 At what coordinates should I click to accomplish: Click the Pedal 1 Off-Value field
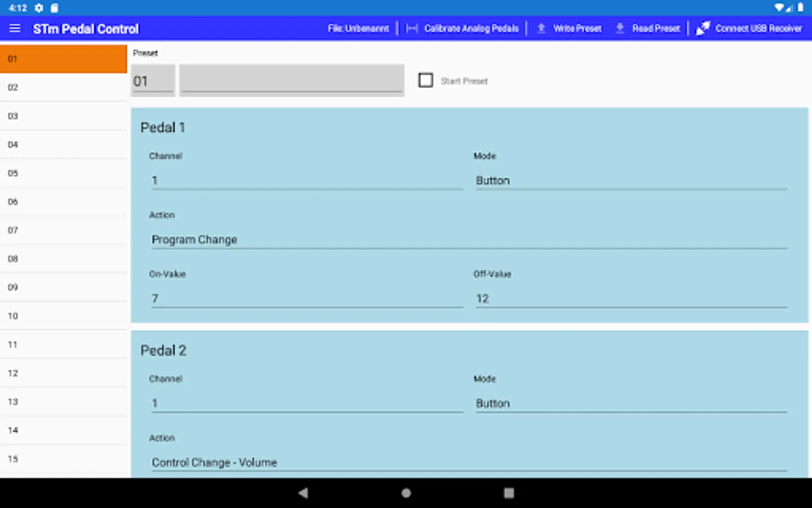(x=631, y=299)
